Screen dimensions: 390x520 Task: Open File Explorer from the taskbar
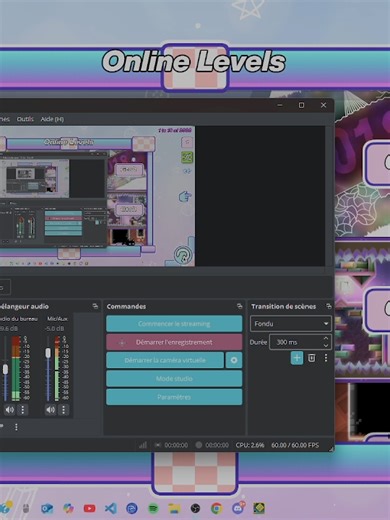coord(174,508)
